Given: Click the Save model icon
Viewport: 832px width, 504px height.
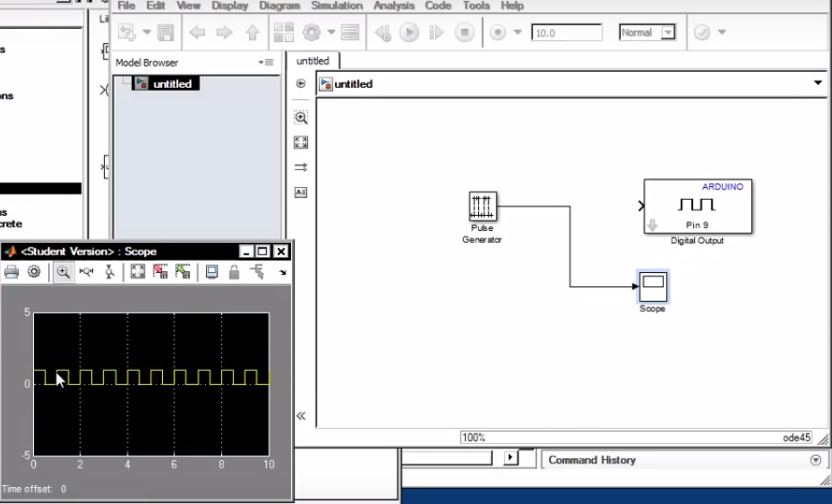Looking at the screenshot, I should (x=166, y=33).
